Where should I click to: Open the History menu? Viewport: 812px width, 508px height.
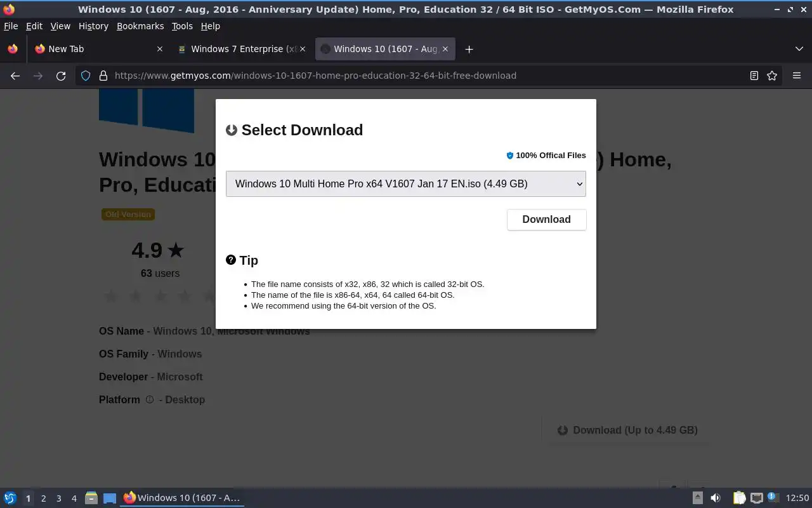point(93,26)
